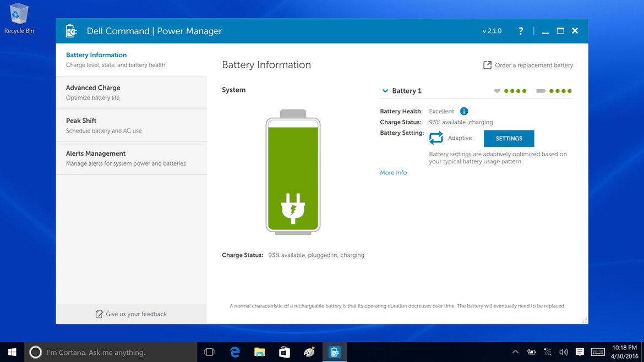Click the Adaptive battery setting icon

point(436,138)
